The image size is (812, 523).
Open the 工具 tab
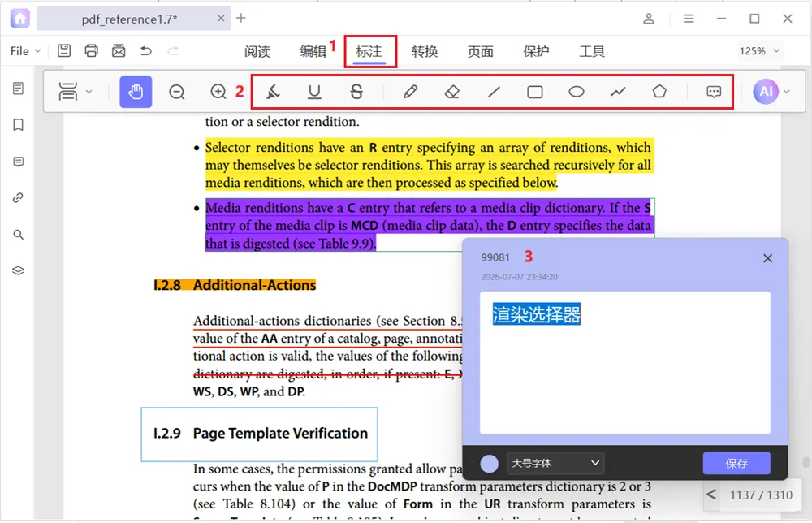coord(592,50)
